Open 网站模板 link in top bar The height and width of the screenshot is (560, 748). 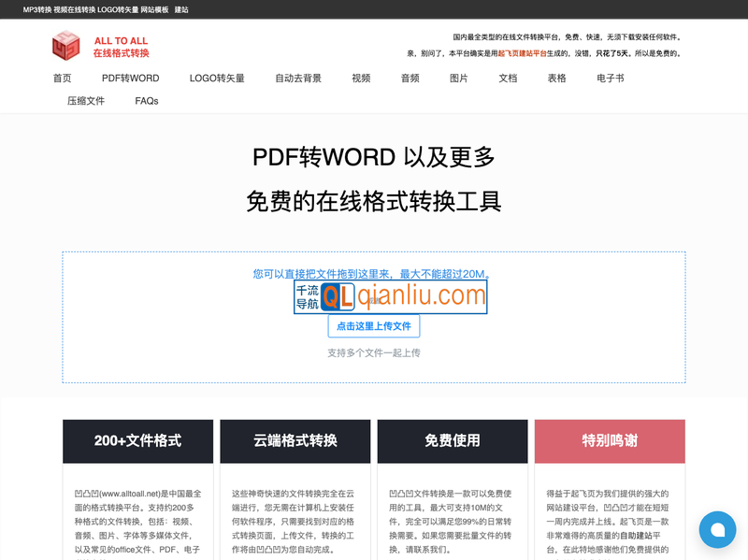(x=154, y=9)
